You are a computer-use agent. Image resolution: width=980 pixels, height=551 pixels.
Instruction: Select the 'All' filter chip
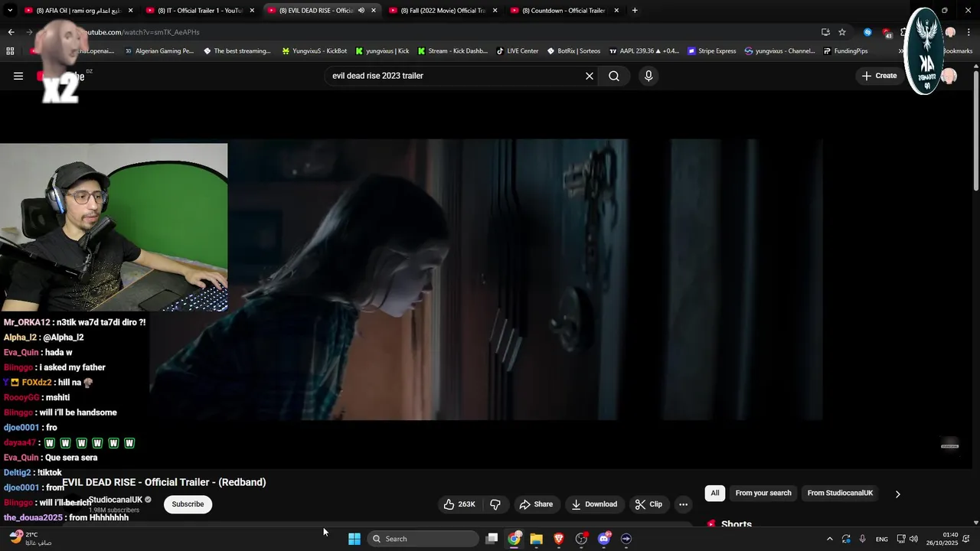tap(715, 493)
